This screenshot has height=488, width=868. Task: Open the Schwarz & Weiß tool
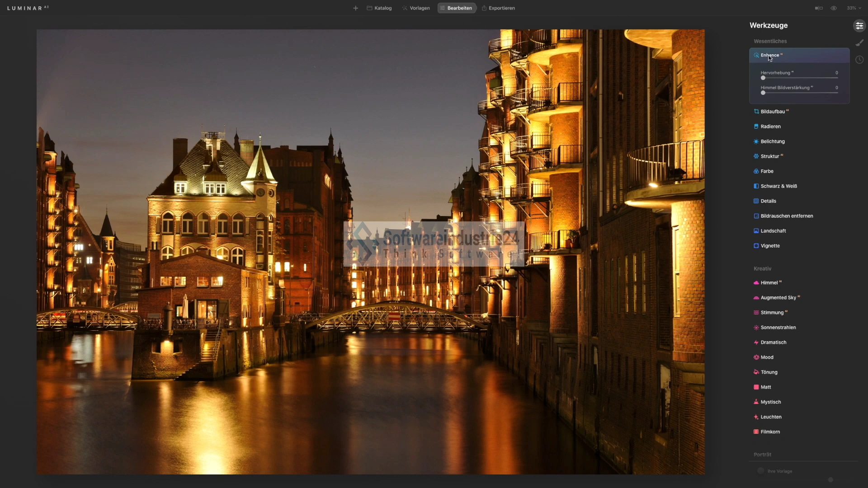[x=778, y=186]
